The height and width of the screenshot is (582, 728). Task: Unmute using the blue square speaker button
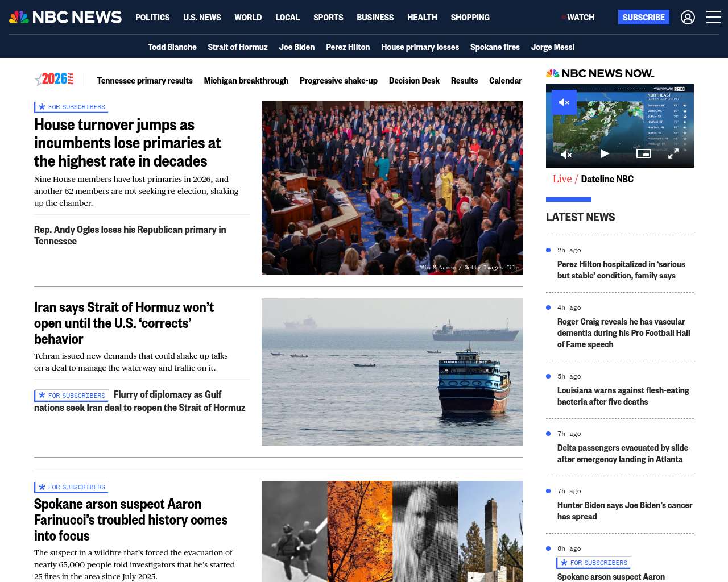pos(564,102)
